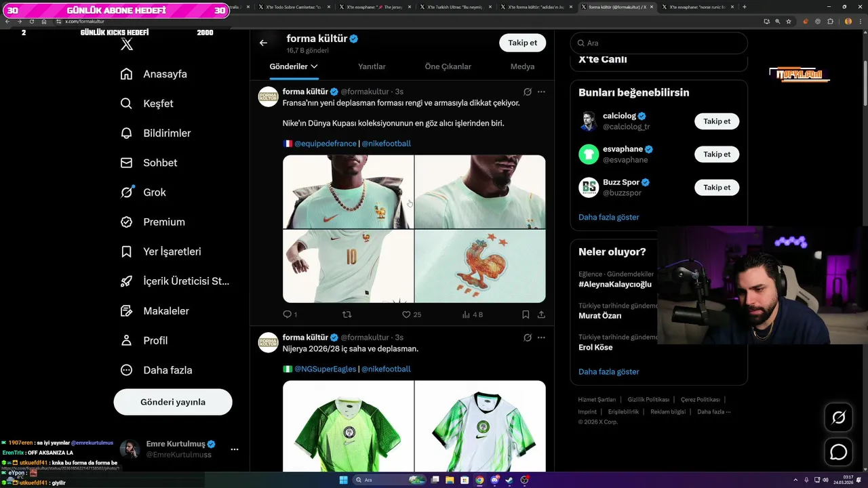Open floating Grok button
The width and height of the screenshot is (868, 488).
point(839,418)
